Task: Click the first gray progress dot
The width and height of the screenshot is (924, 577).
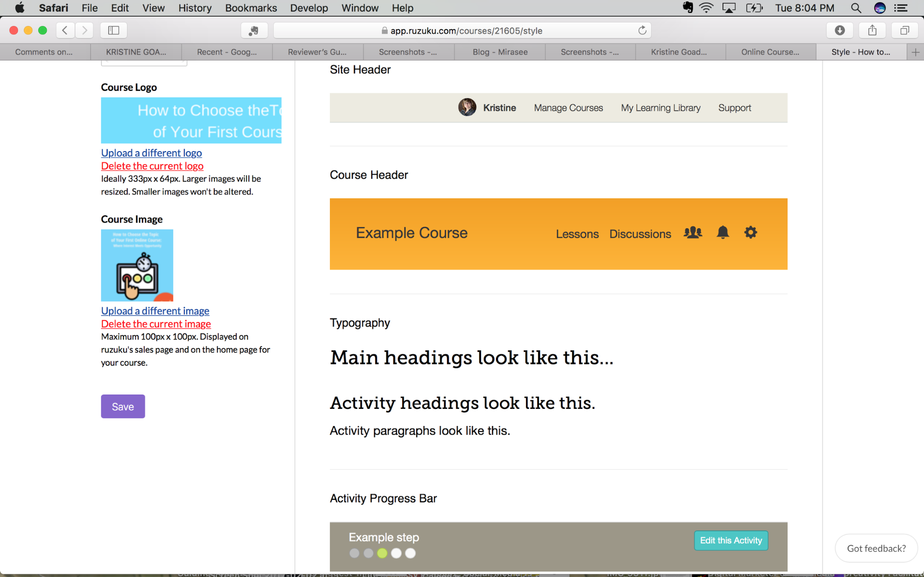Action: 354,553
